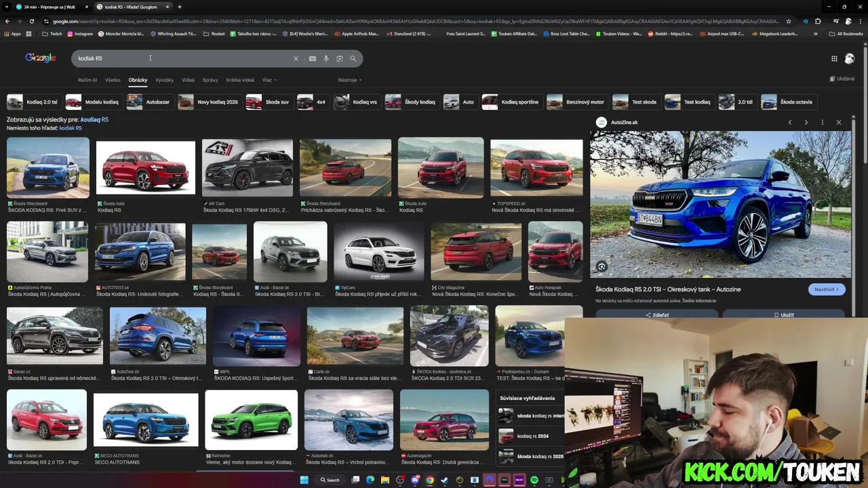This screenshot has height=488, width=868.
Task: Switch to the Wolt browser tab
Action: coord(51,7)
